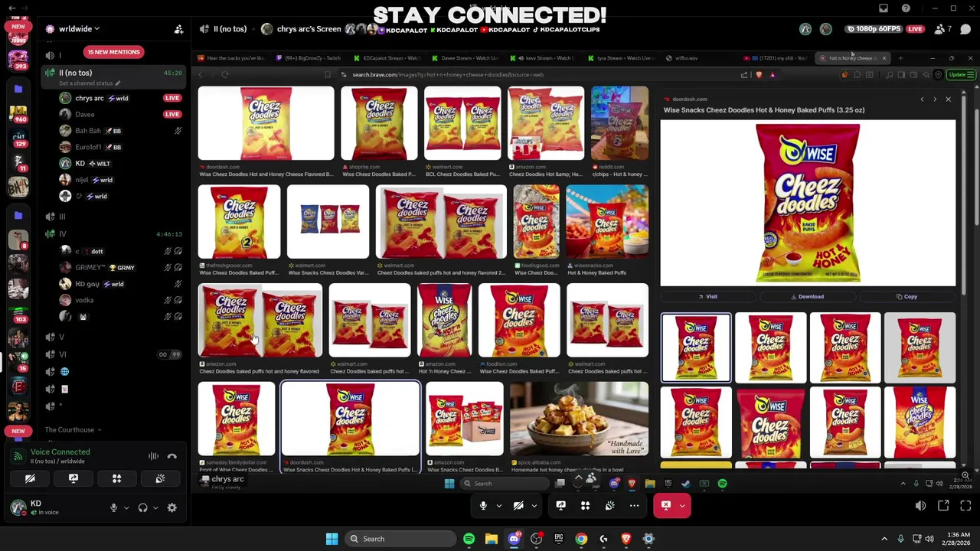980x551 pixels.
Task: Click Visit button under product preview
Action: pyautogui.click(x=708, y=297)
